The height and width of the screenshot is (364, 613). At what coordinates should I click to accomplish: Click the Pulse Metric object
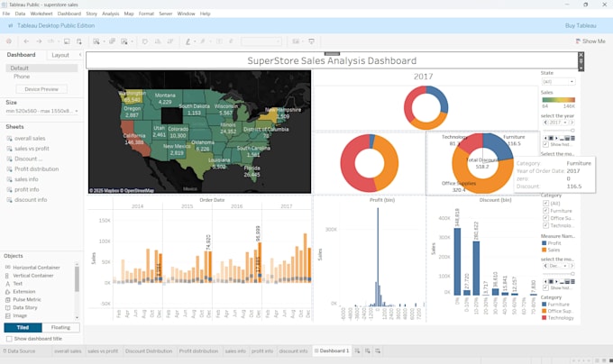coord(23,299)
